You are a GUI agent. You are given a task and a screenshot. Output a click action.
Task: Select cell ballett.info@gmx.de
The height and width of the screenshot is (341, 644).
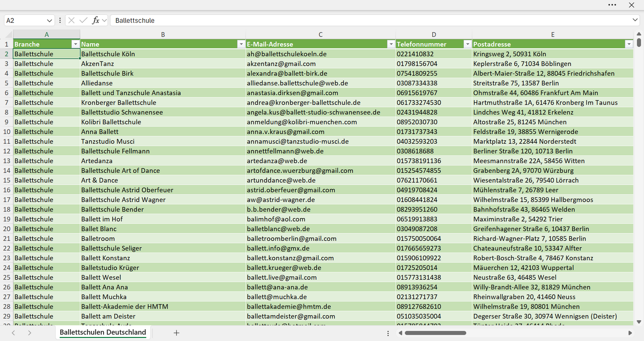(x=320, y=248)
